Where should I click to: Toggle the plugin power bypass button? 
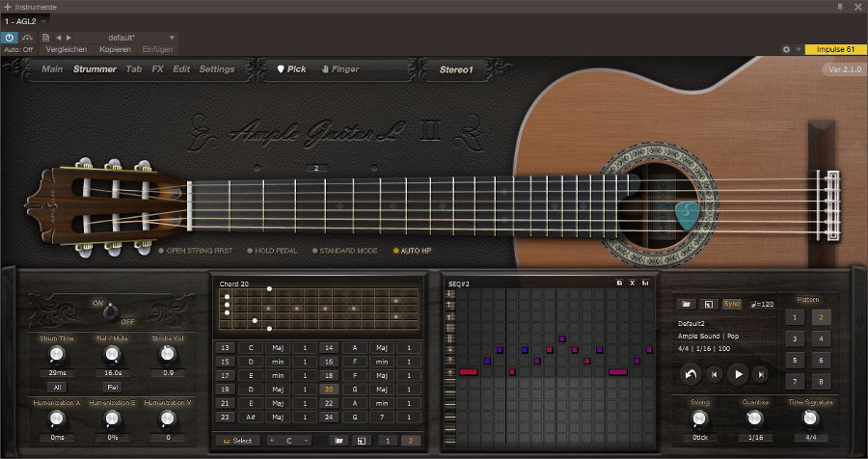coord(9,38)
